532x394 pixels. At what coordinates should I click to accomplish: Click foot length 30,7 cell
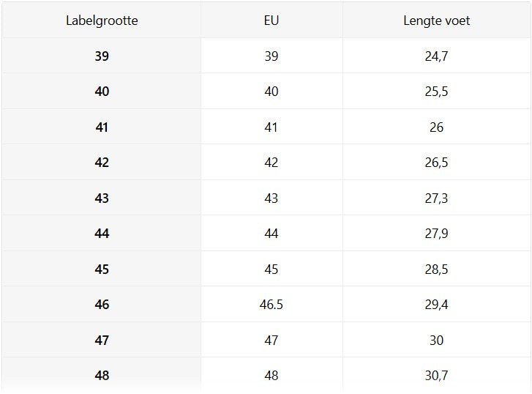(x=436, y=376)
